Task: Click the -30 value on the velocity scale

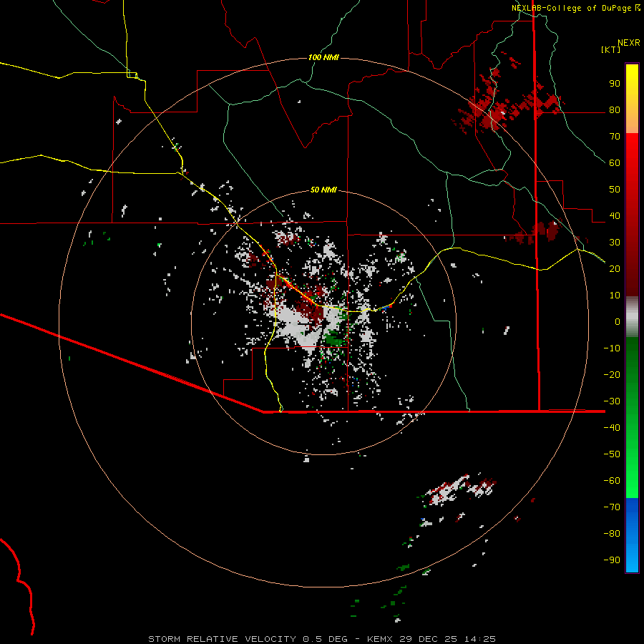Action: pos(612,401)
